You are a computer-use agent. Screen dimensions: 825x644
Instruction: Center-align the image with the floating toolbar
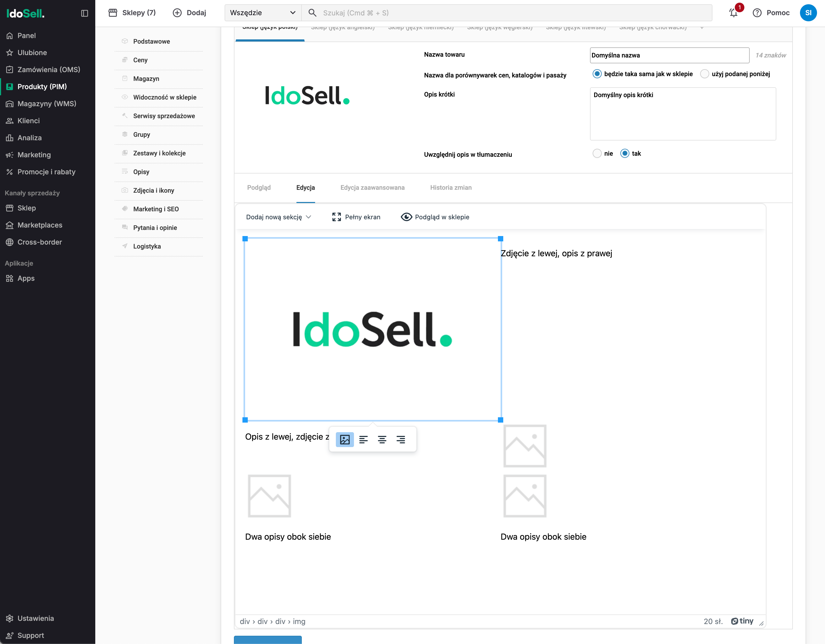tap(382, 439)
